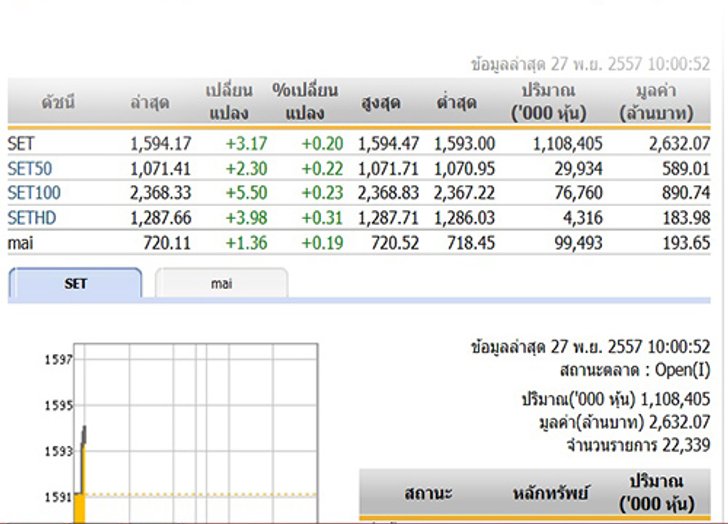Click mai change value +1.36

coord(247,243)
